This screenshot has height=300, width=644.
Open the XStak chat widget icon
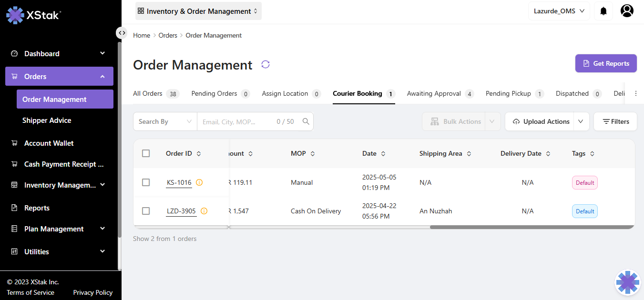(627, 283)
